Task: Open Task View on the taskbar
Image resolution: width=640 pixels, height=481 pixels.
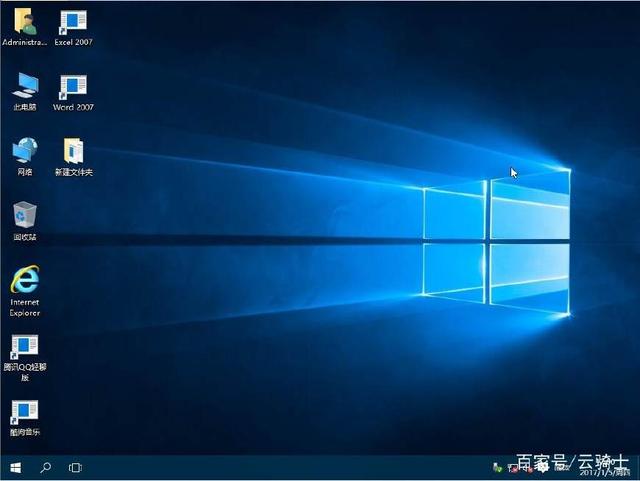Action: tap(75, 468)
